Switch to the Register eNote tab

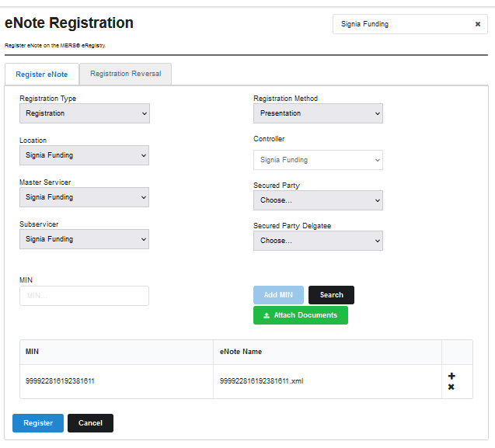[x=42, y=75]
